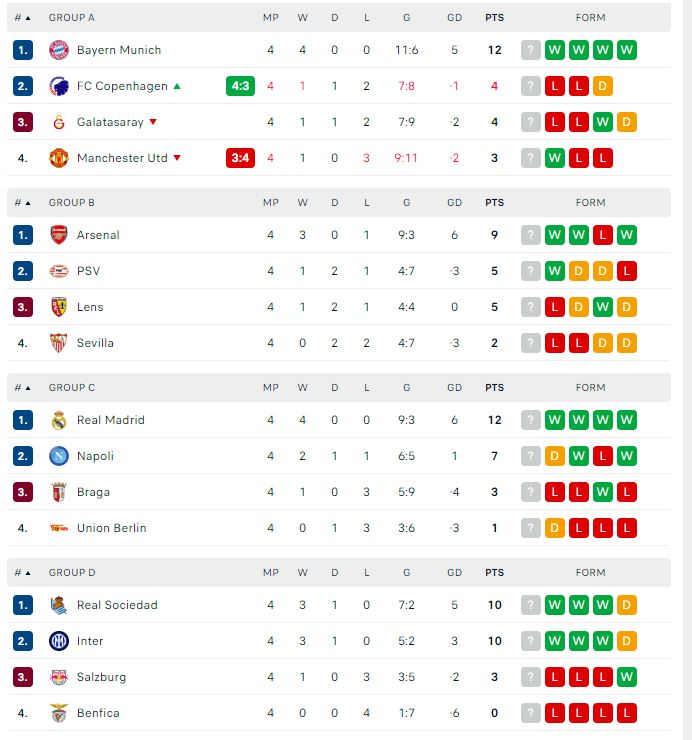Click Arsenal's red L form badge
The width and height of the screenshot is (692, 740).
(602, 235)
